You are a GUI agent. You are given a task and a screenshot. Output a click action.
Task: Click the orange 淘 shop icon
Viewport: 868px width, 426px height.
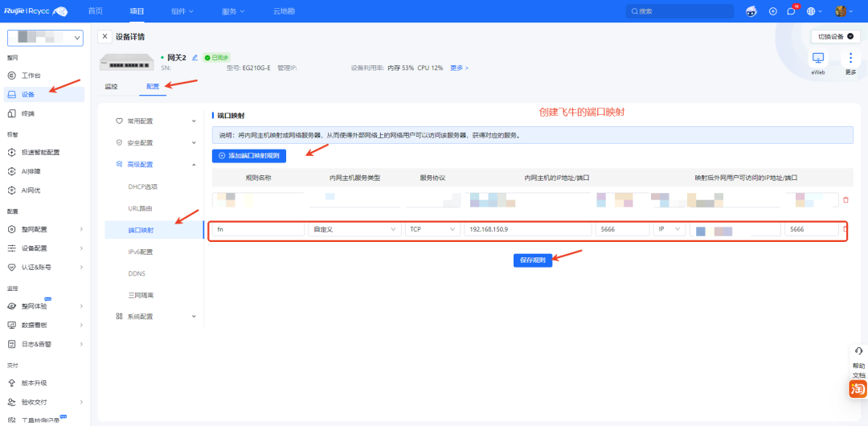(858, 388)
